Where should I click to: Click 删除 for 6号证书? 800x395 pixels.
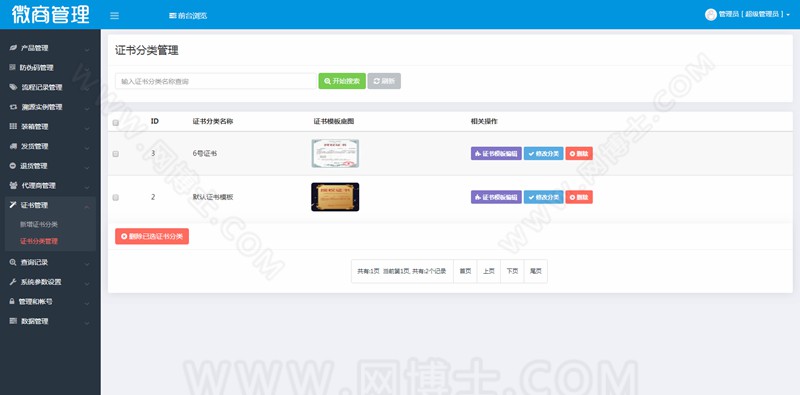[579, 154]
